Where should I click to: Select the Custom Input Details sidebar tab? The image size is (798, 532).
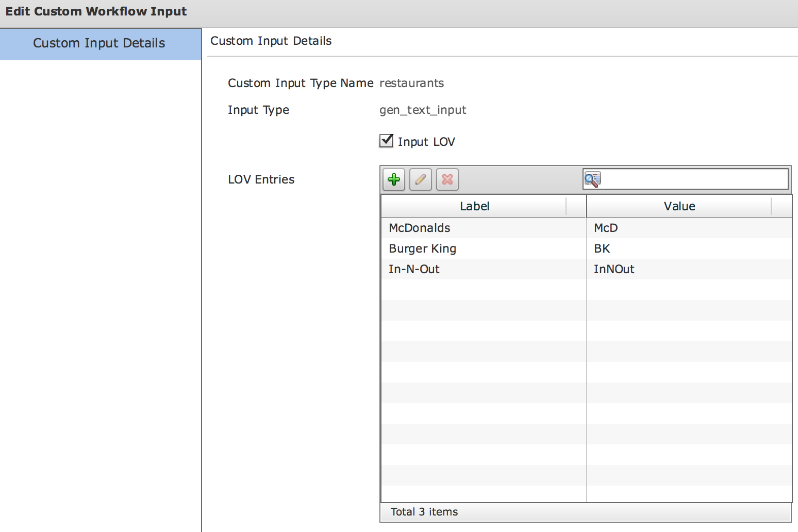100,43
